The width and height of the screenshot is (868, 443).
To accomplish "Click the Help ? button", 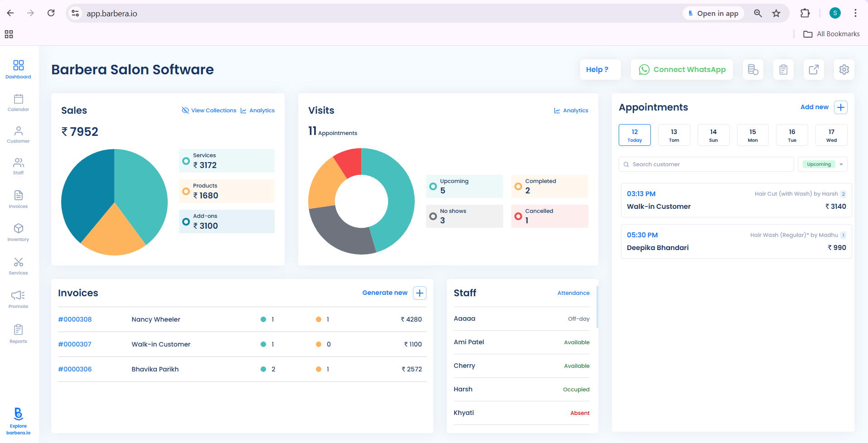I will [600, 69].
